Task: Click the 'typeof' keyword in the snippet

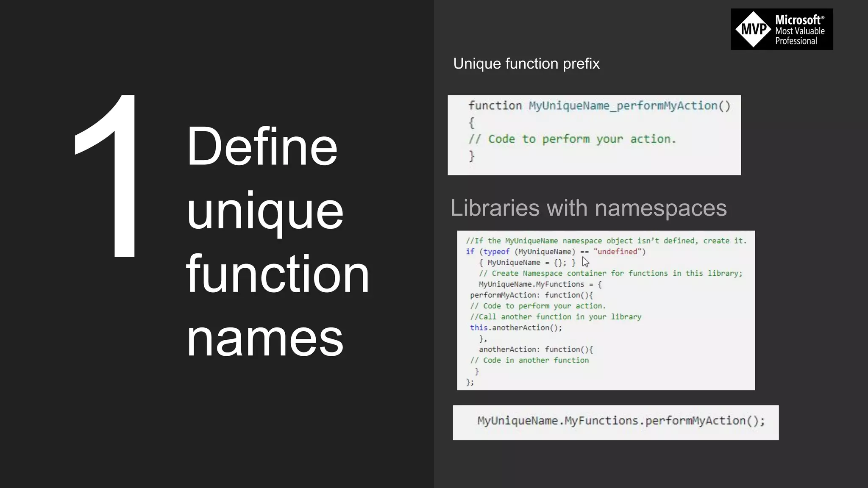Action: tap(496, 252)
